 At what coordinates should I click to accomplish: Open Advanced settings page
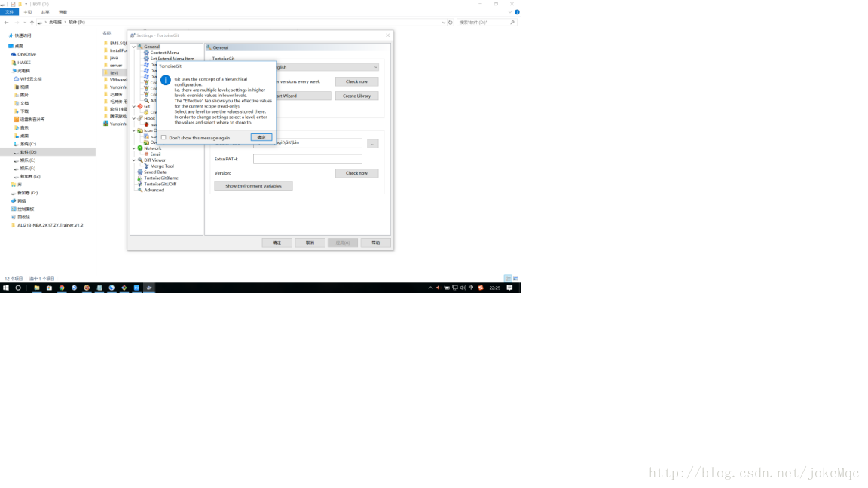154,191
